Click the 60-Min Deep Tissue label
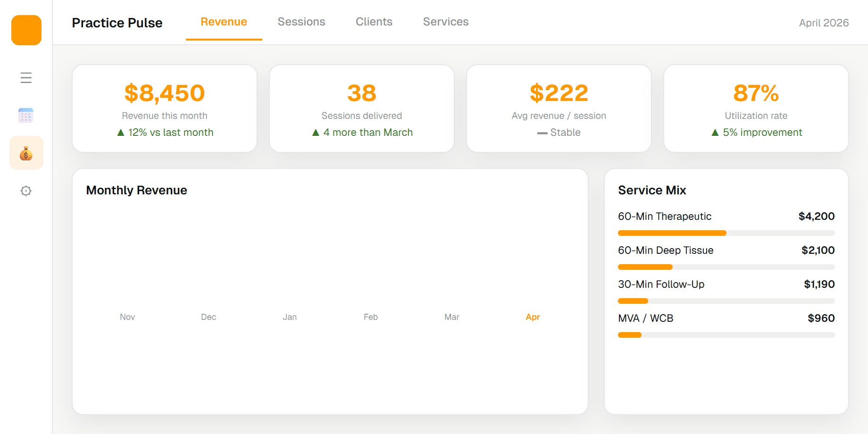 pyautogui.click(x=666, y=250)
